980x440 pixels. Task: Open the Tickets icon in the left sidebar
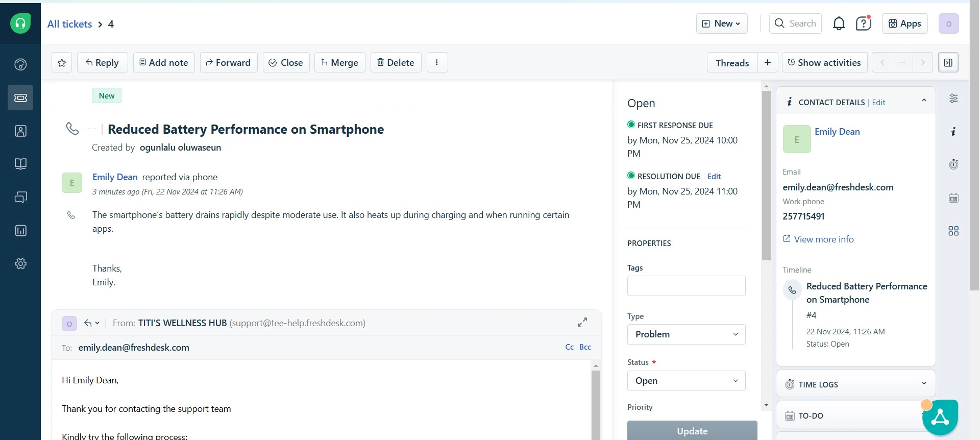pyautogui.click(x=20, y=97)
